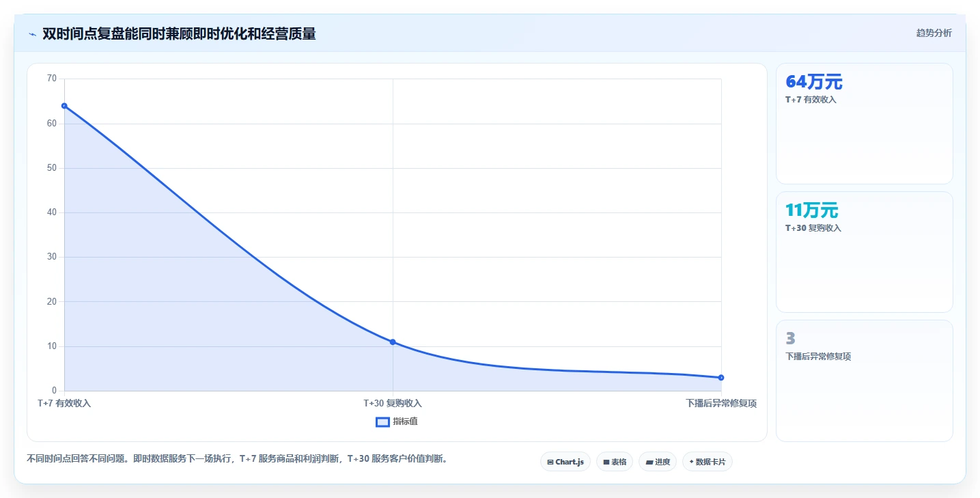Click the 下播后异常修复项 label in the KPI card
980x498 pixels.
818,357
